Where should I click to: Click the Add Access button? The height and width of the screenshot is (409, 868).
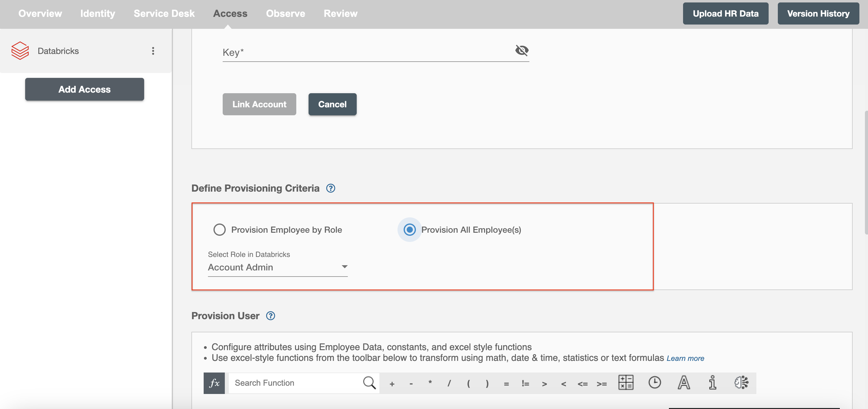tap(84, 89)
